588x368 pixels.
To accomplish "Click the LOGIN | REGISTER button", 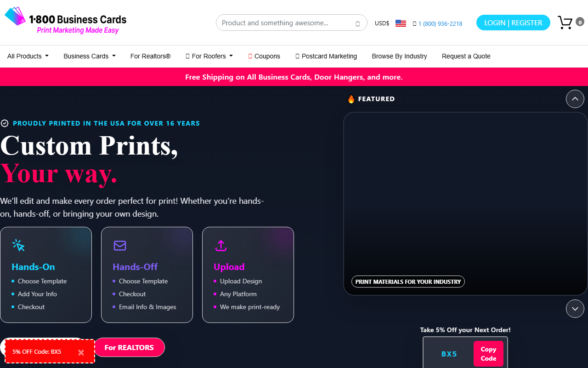I will [513, 23].
